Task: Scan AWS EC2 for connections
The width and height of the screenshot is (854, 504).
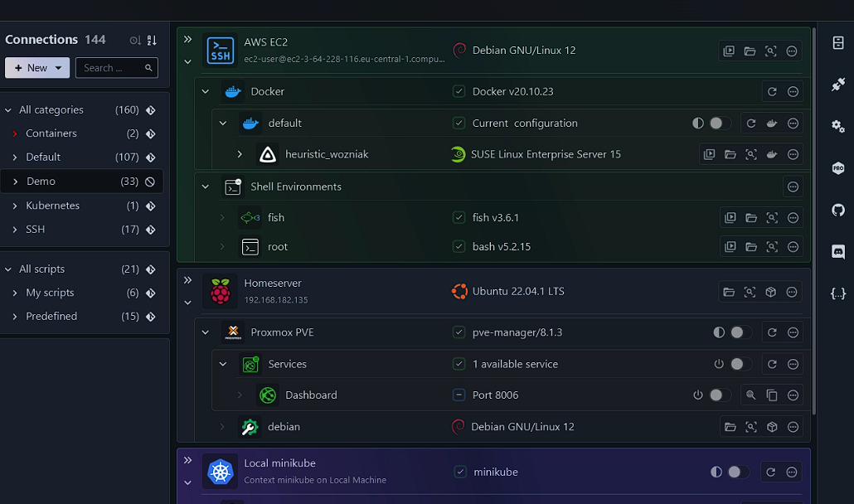Action: tap(770, 51)
